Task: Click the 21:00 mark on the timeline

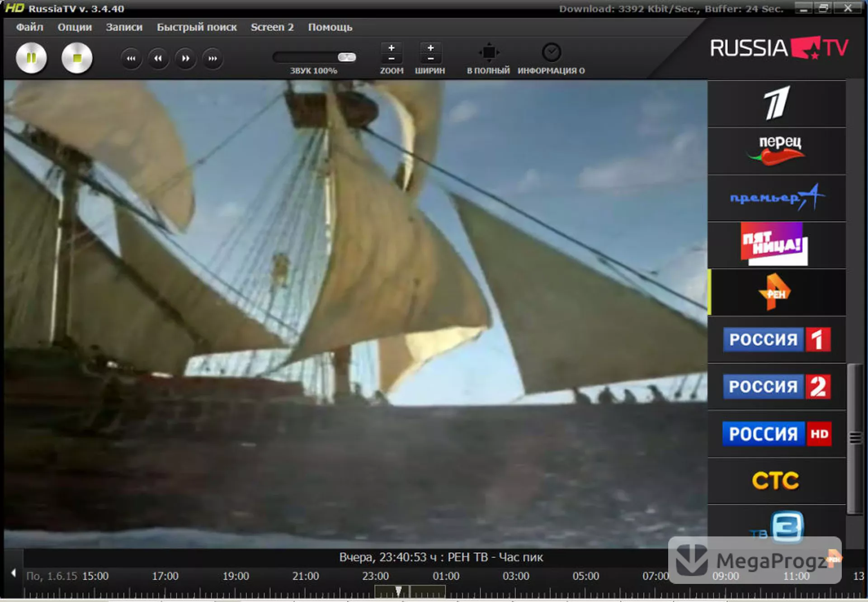Action: (x=306, y=576)
